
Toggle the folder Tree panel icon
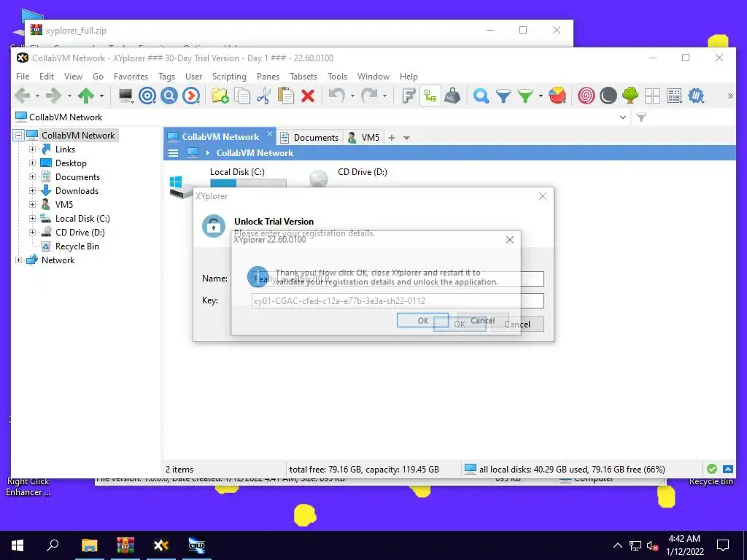(x=430, y=96)
